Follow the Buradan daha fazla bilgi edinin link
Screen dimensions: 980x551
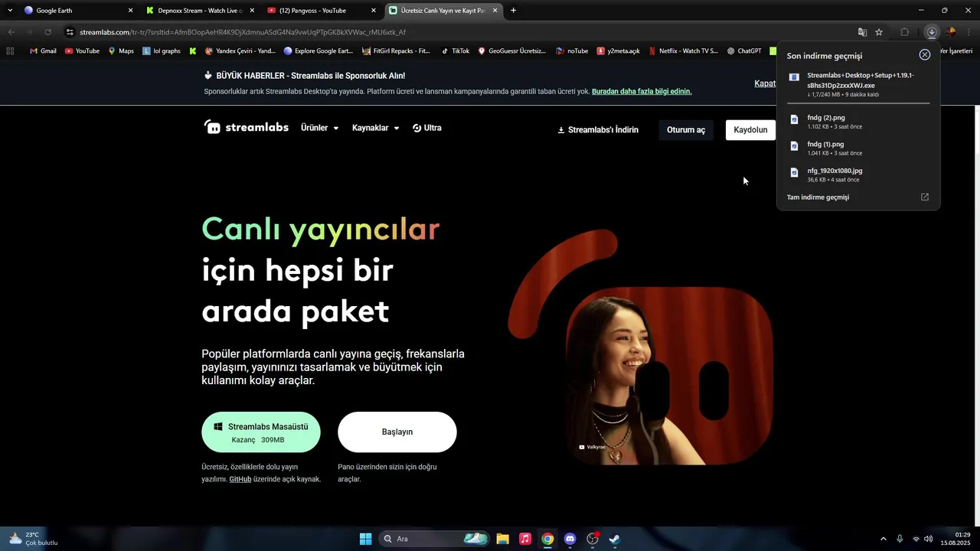click(x=642, y=91)
